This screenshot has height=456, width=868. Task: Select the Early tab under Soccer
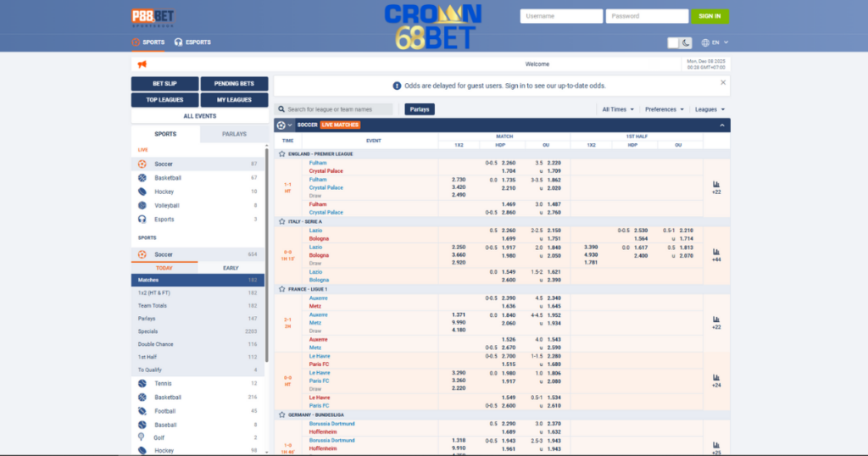(231, 268)
